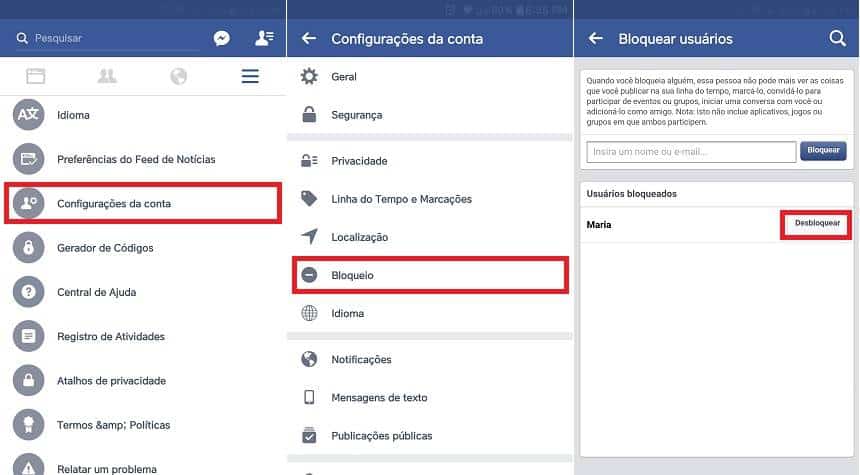Screen dimensions: 860x475
Task: Go back from Bloquear usuários screen
Action: [596, 38]
